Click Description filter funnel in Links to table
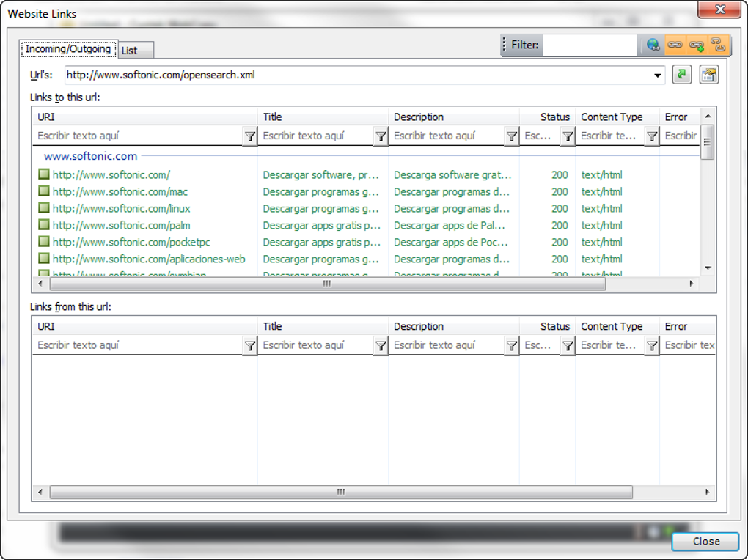The image size is (748, 560). click(511, 136)
